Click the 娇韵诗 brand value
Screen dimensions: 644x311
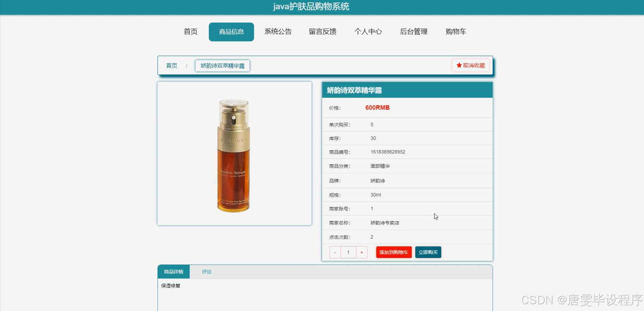click(378, 181)
